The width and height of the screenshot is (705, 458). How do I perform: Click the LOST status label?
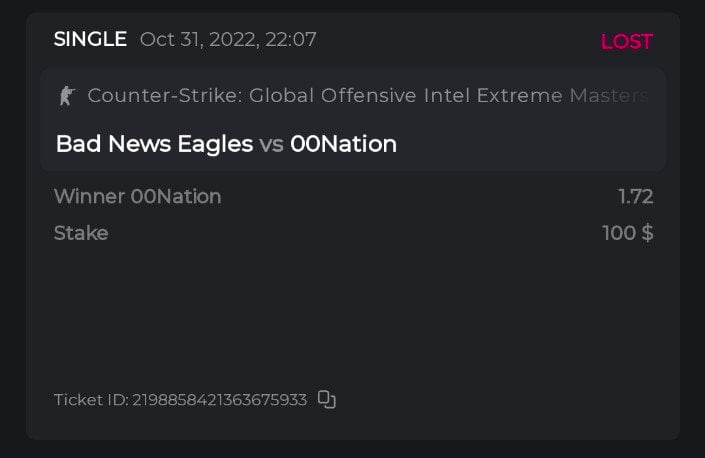626,42
